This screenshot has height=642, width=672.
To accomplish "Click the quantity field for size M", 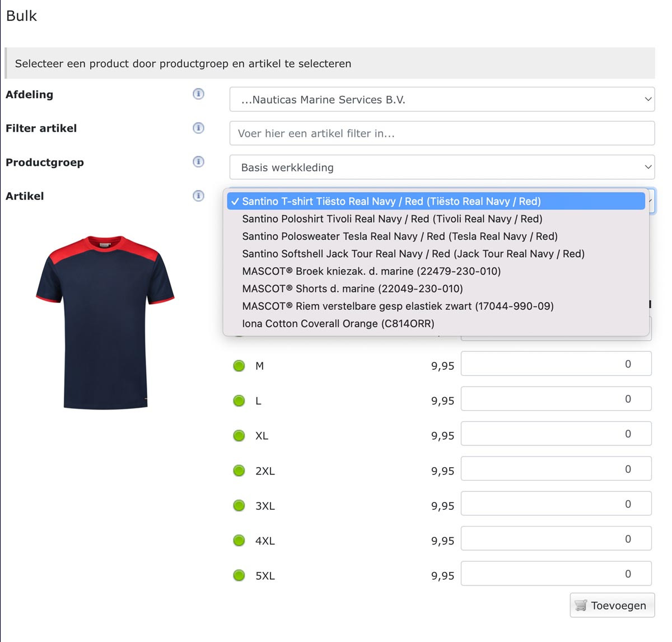I will pos(556,364).
